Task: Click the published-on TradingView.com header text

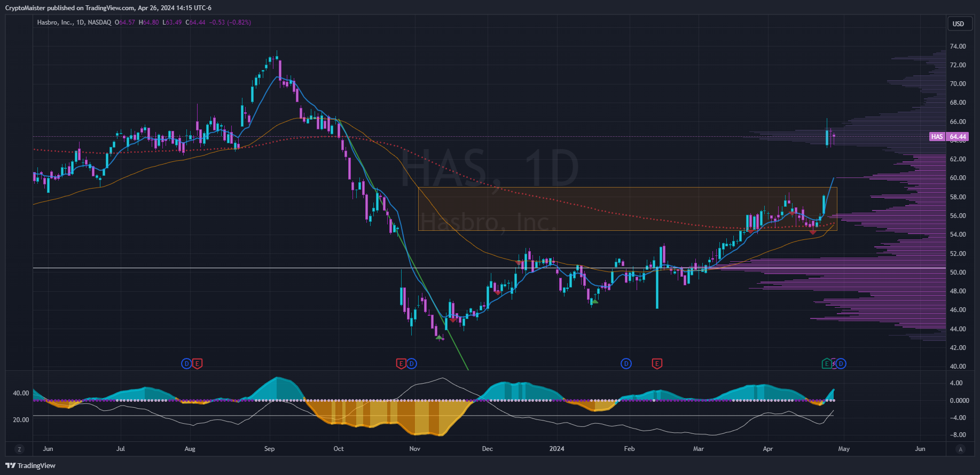Action: point(108,8)
